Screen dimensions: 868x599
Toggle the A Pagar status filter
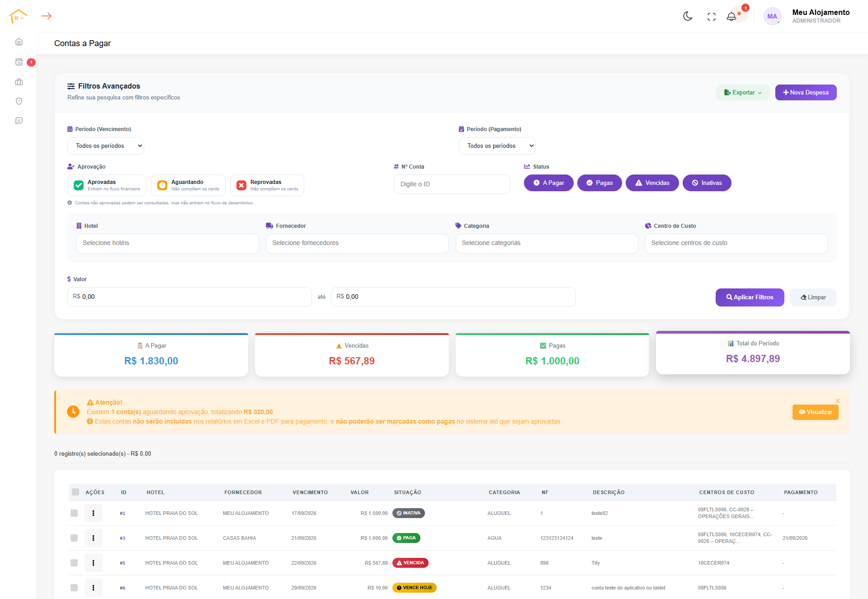pyautogui.click(x=549, y=183)
